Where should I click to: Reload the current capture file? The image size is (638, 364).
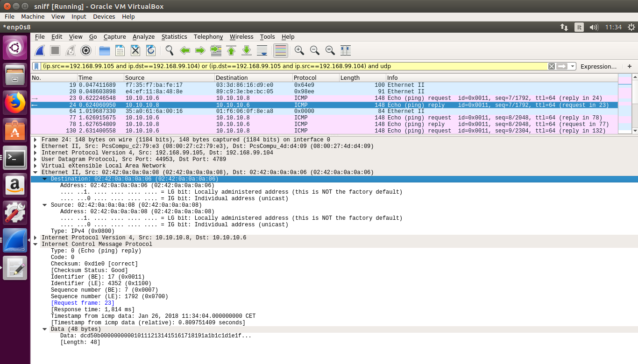pyautogui.click(x=150, y=50)
